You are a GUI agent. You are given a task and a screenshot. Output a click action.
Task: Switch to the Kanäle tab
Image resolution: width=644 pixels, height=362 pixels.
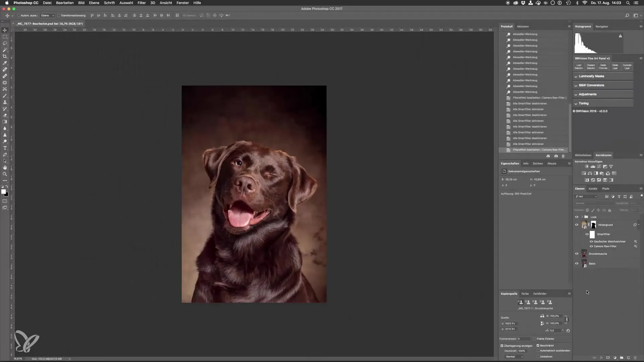tap(593, 189)
